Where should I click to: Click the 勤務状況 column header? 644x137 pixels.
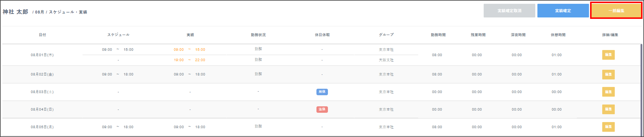pos(258,35)
